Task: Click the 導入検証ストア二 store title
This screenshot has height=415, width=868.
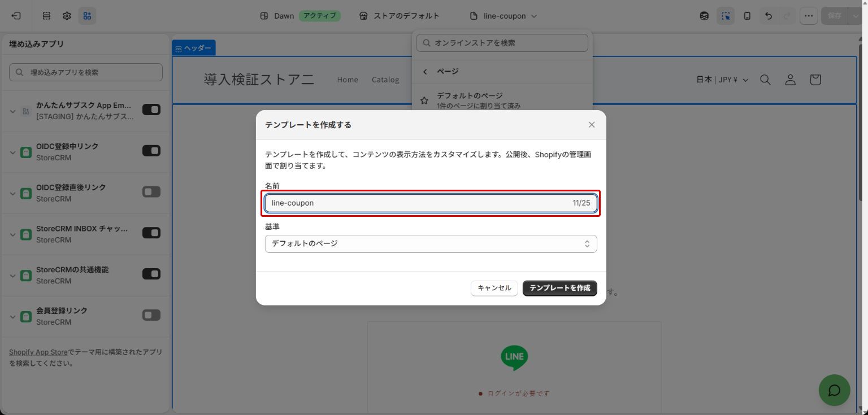Action: (x=259, y=80)
